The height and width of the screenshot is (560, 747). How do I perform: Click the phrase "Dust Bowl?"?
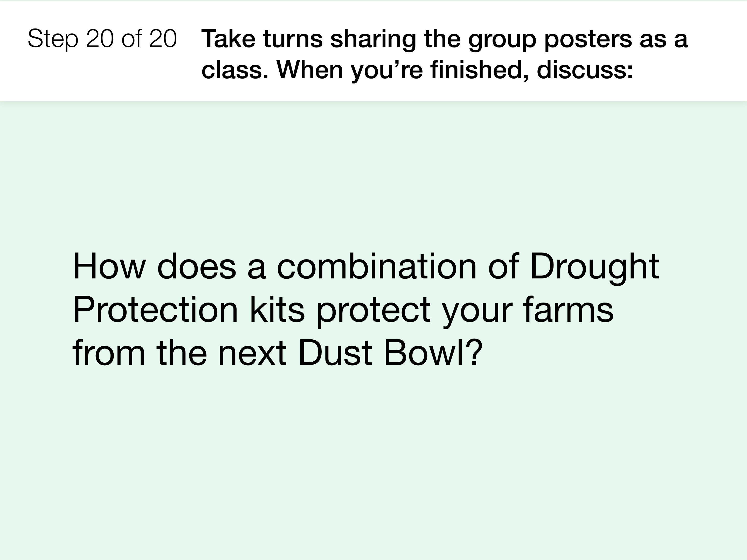pos(390,353)
